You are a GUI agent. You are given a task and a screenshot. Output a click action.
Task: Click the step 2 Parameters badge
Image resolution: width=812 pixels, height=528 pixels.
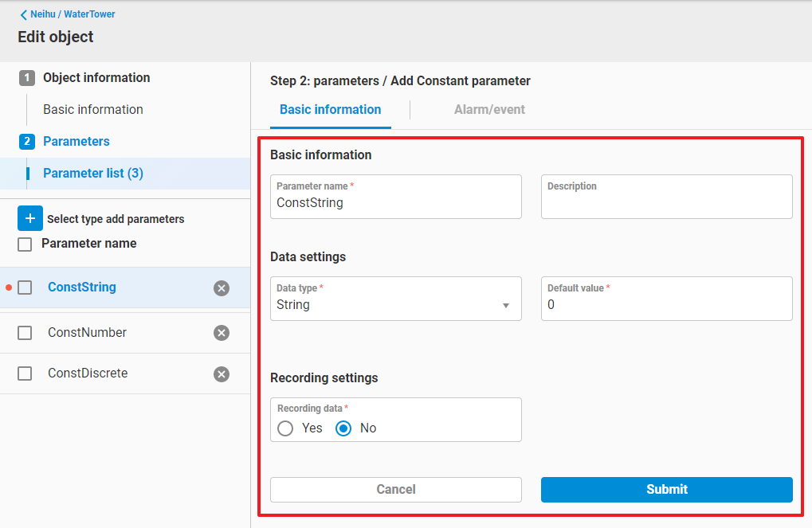pyautogui.click(x=27, y=142)
